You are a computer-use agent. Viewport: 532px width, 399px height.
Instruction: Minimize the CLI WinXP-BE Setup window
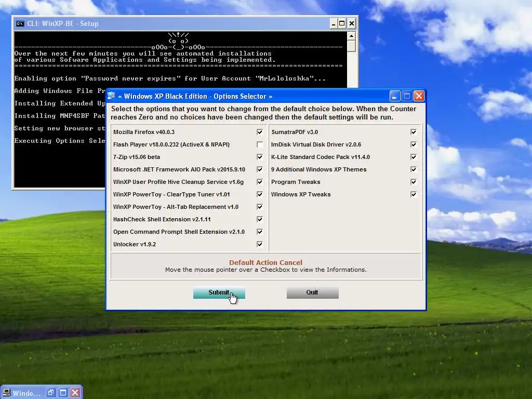click(x=333, y=23)
